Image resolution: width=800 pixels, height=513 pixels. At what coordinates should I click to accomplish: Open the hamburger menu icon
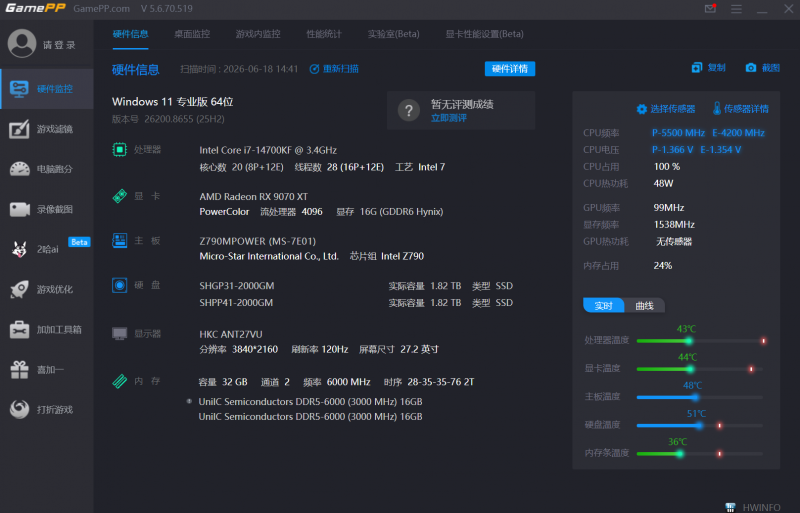(x=736, y=9)
